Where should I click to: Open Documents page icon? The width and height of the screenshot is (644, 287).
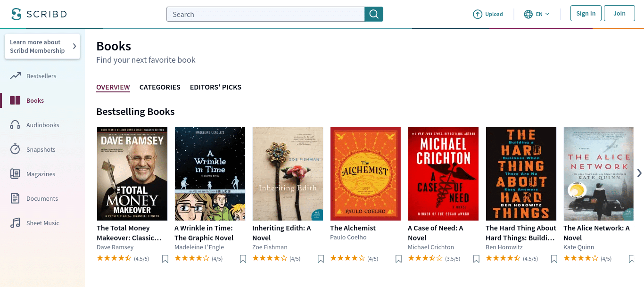click(x=15, y=198)
